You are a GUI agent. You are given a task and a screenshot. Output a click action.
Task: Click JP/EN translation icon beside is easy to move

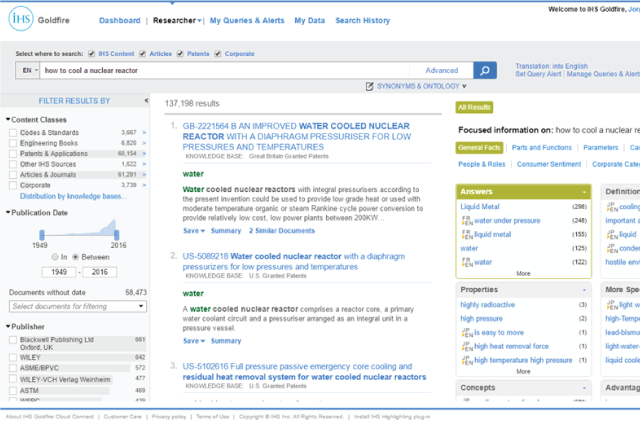coord(467,333)
